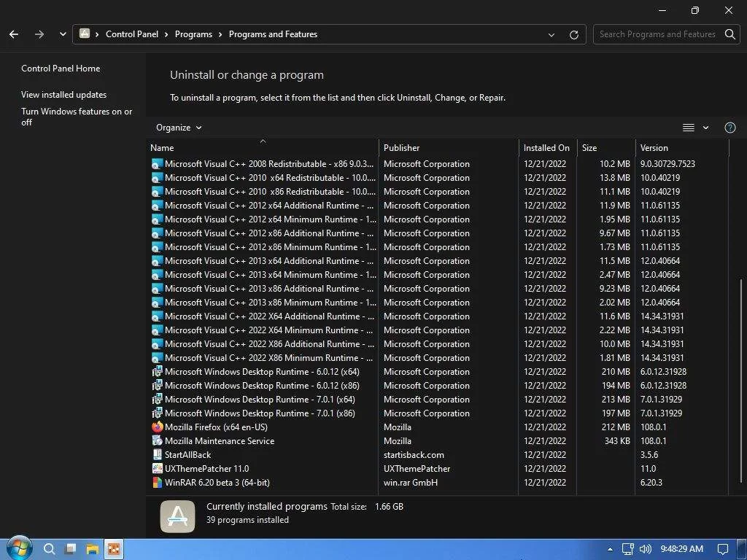Viewport: 747px width, 560px height.
Task: Click icon of Visual C++ 2012 x64 Additional Runtime
Action: point(158,205)
